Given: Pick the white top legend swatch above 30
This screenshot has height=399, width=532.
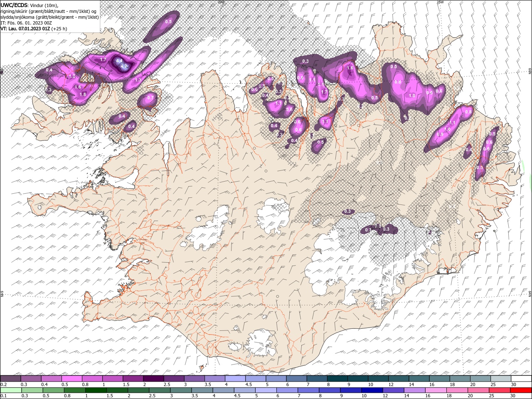Looking at the screenshot, I should click(522, 379).
